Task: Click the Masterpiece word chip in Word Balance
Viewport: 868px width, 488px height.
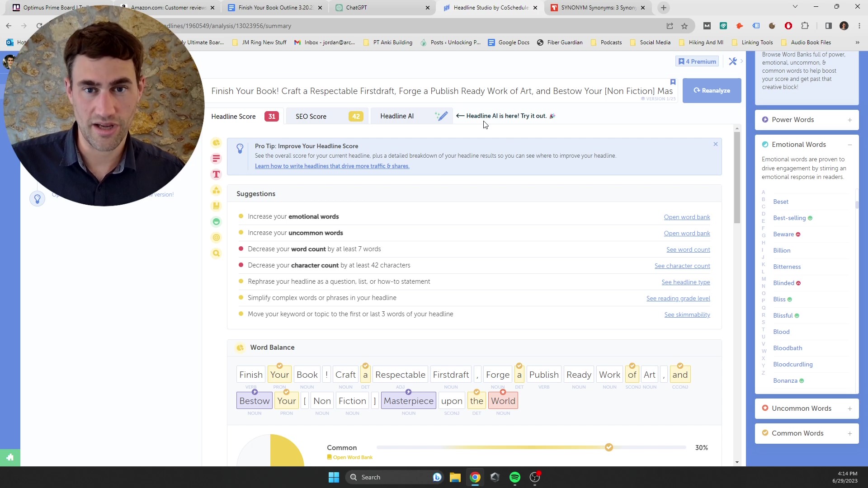Action: 408,401
